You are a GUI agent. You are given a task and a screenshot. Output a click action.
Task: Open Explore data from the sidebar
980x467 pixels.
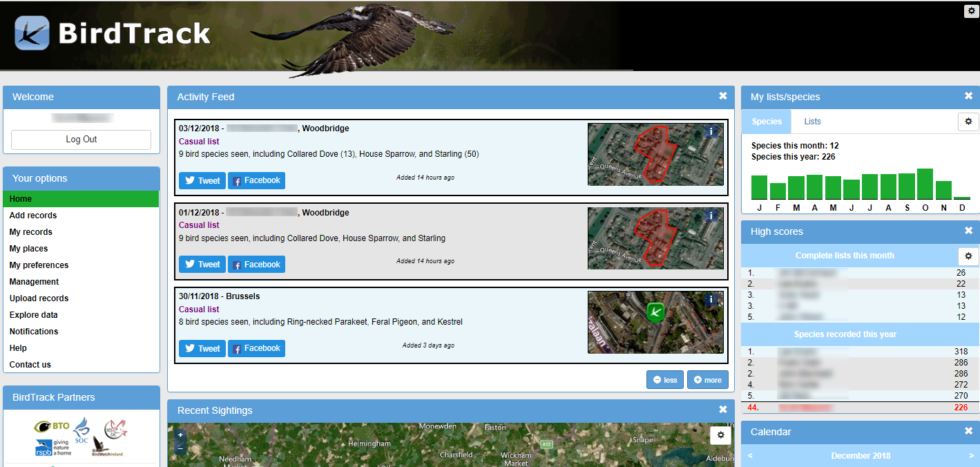35,314
